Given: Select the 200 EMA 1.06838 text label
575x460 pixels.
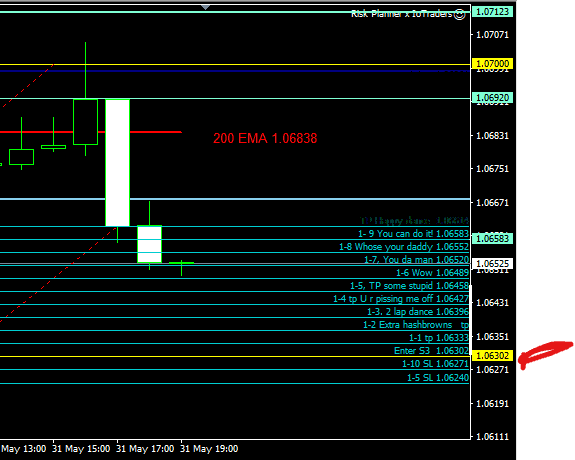Looking at the screenshot, I should [x=265, y=138].
